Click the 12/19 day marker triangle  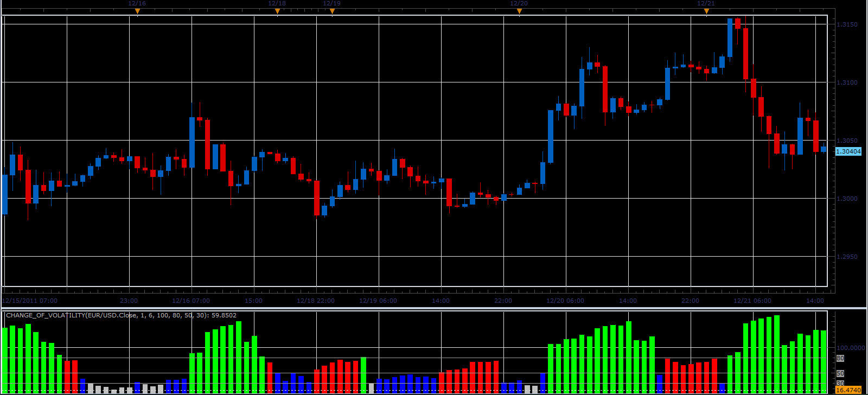332,11
